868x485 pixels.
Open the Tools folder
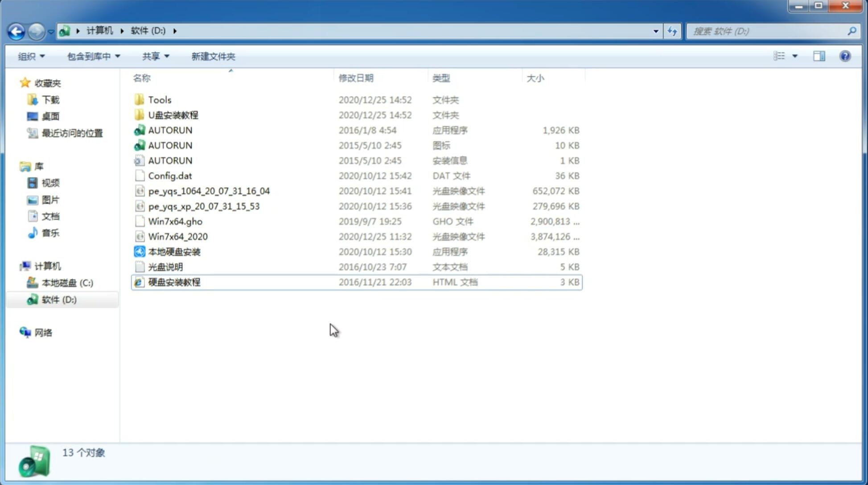(159, 99)
